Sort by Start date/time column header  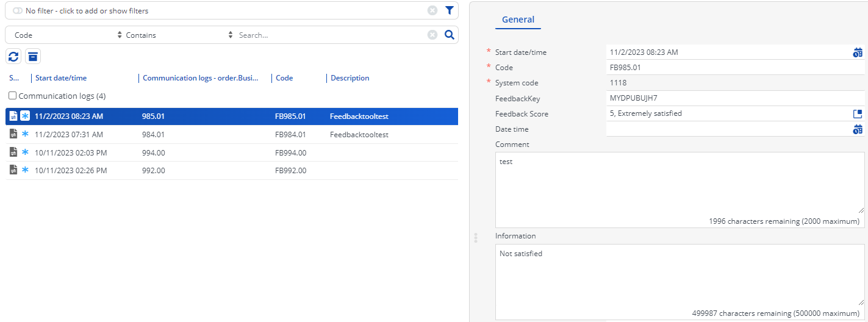point(61,78)
